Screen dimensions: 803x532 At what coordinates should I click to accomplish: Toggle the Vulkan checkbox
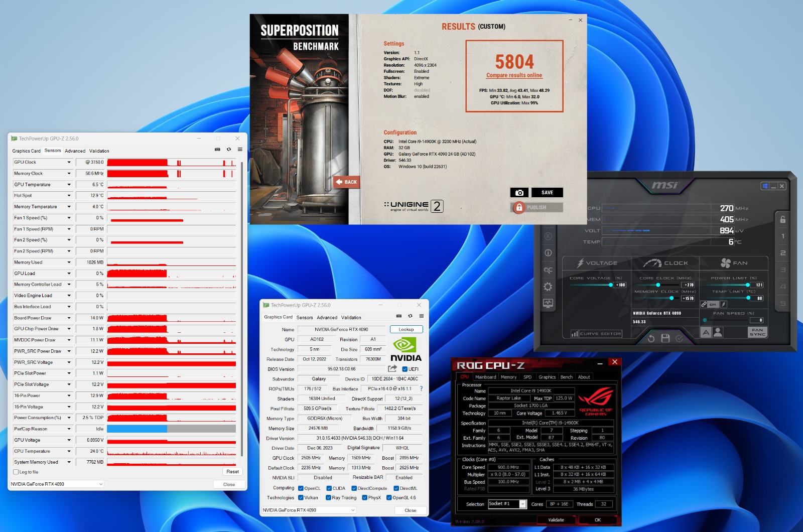coord(301,498)
